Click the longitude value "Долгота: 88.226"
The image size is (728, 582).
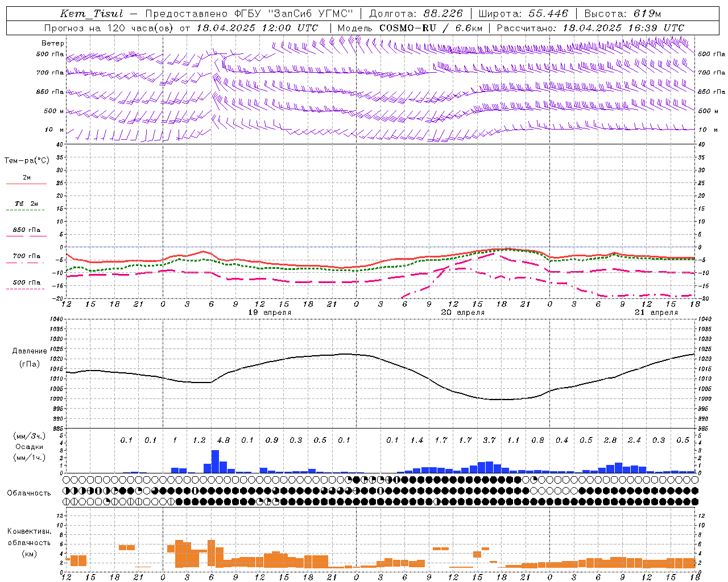click(x=416, y=14)
